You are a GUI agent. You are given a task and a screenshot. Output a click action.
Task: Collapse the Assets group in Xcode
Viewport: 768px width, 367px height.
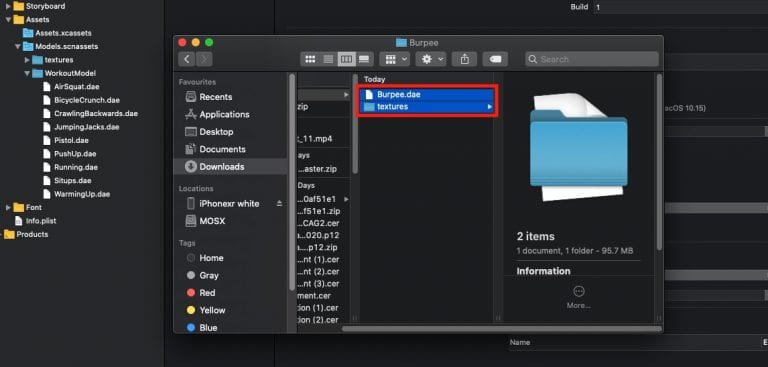pyautogui.click(x=8, y=20)
